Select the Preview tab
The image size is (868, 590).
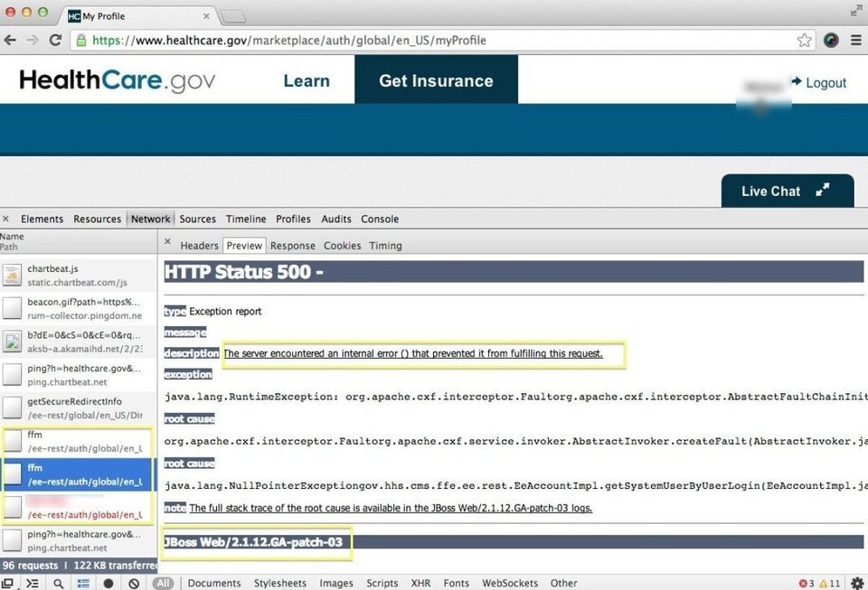[x=244, y=246]
